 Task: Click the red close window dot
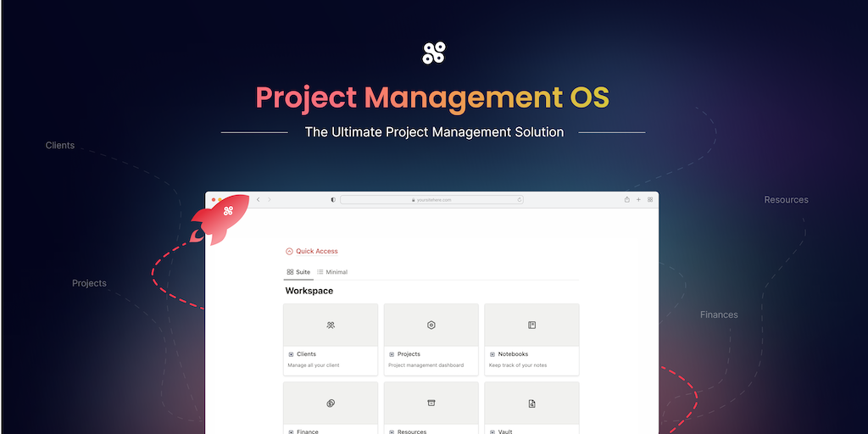coord(214,200)
